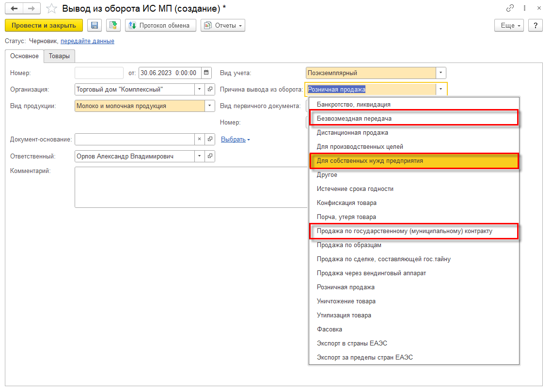Switch to the Товары tab

tap(59, 56)
